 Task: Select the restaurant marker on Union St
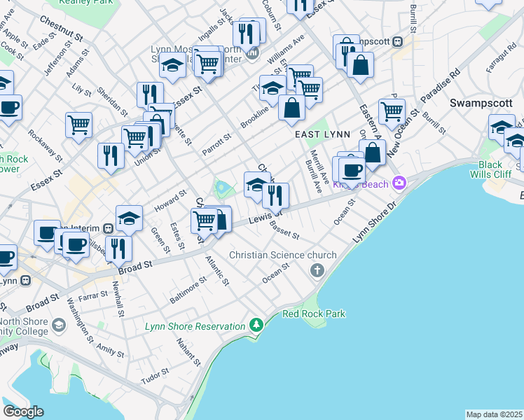(x=111, y=155)
